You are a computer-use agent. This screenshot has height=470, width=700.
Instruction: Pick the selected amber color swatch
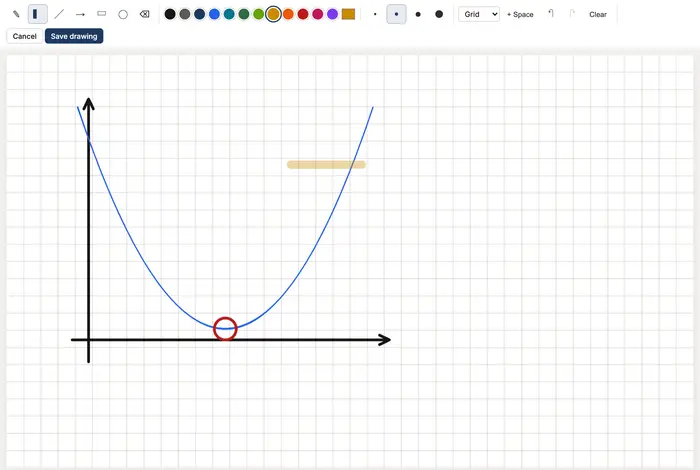pos(273,14)
